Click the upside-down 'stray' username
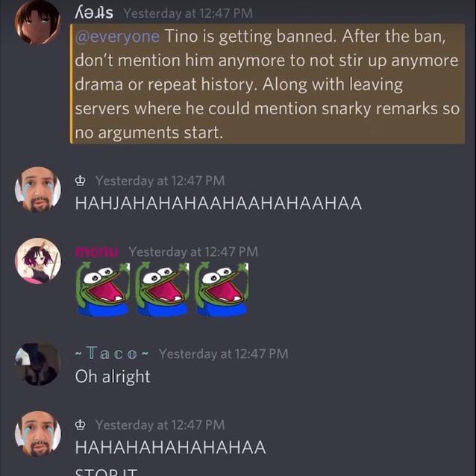Screen dimensions: 476x476 (94, 13)
